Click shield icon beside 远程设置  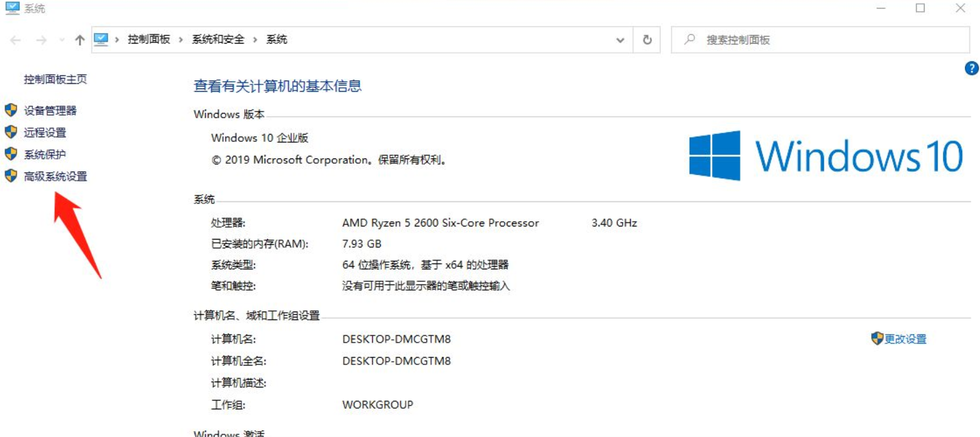pyautogui.click(x=11, y=132)
